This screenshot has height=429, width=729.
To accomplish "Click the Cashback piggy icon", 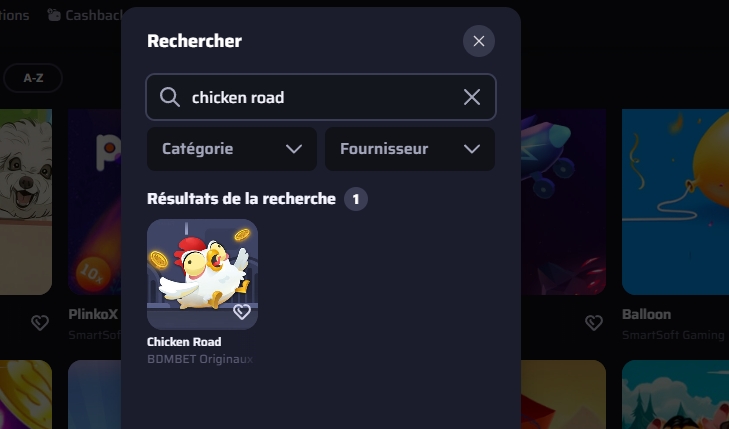I will (54, 15).
